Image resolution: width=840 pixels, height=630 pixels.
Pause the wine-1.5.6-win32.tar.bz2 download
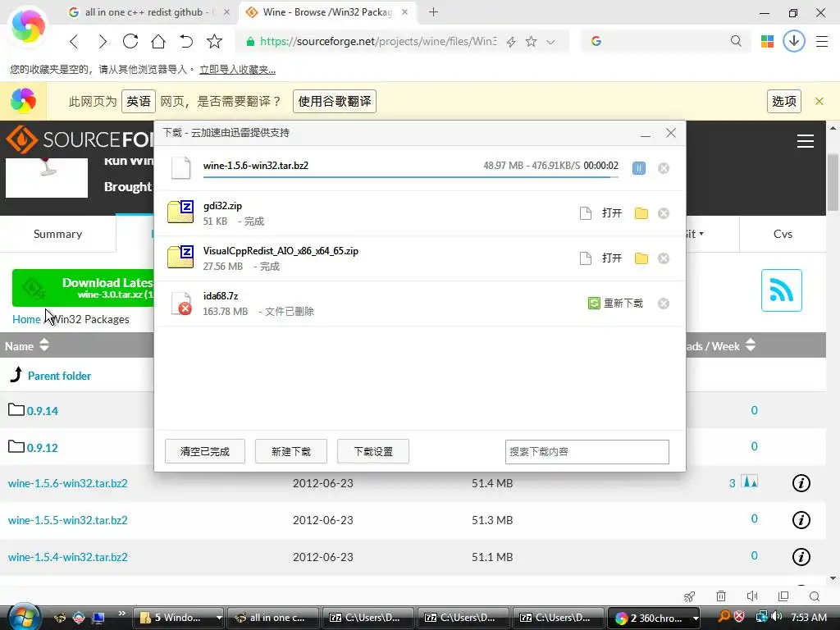pyautogui.click(x=638, y=168)
